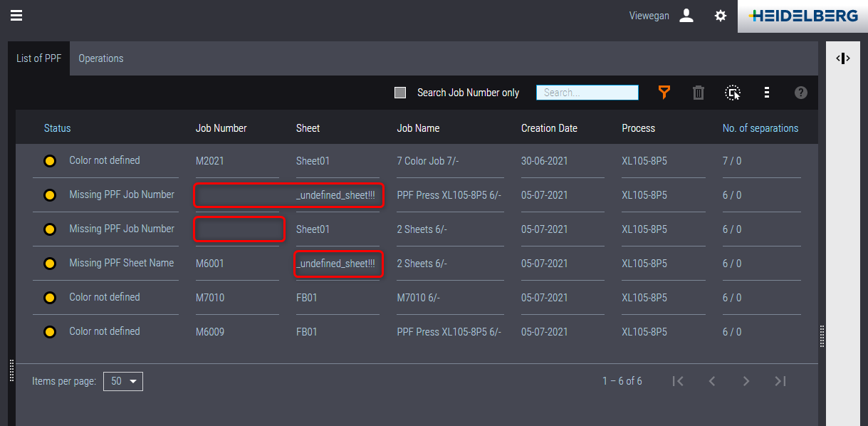868x426 pixels.
Task: Click the yellow status dot for M7010
Action: [x=50, y=298]
